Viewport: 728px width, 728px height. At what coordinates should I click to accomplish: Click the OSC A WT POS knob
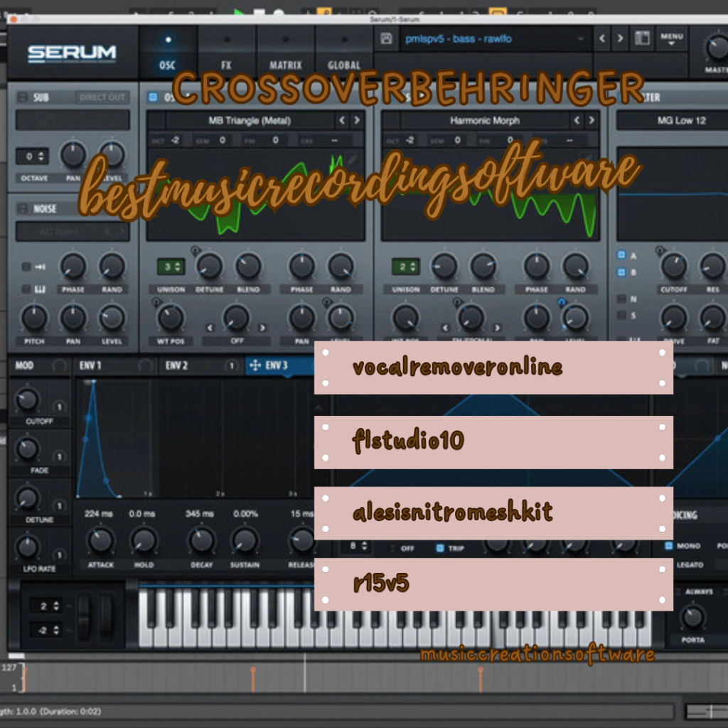(x=171, y=318)
